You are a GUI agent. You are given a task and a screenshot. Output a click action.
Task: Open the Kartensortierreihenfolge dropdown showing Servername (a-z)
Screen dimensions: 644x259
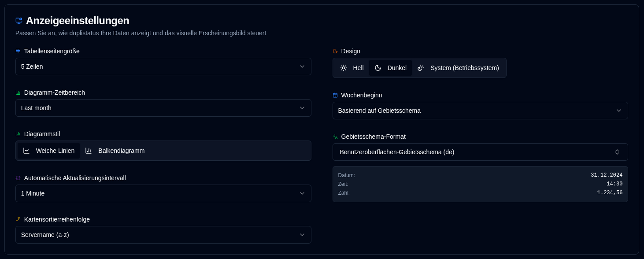tap(163, 235)
